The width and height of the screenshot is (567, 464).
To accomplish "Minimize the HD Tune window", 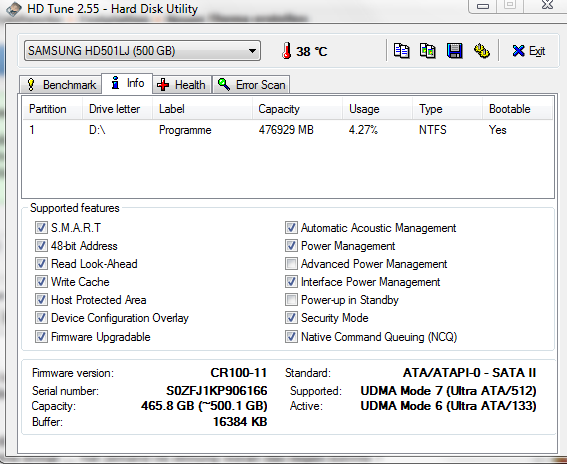I will (483, 6).
